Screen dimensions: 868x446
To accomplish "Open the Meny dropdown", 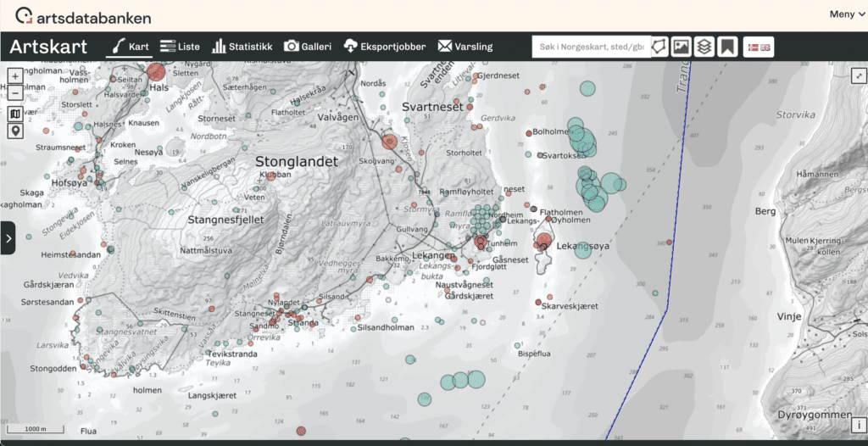I will pyautogui.click(x=847, y=14).
